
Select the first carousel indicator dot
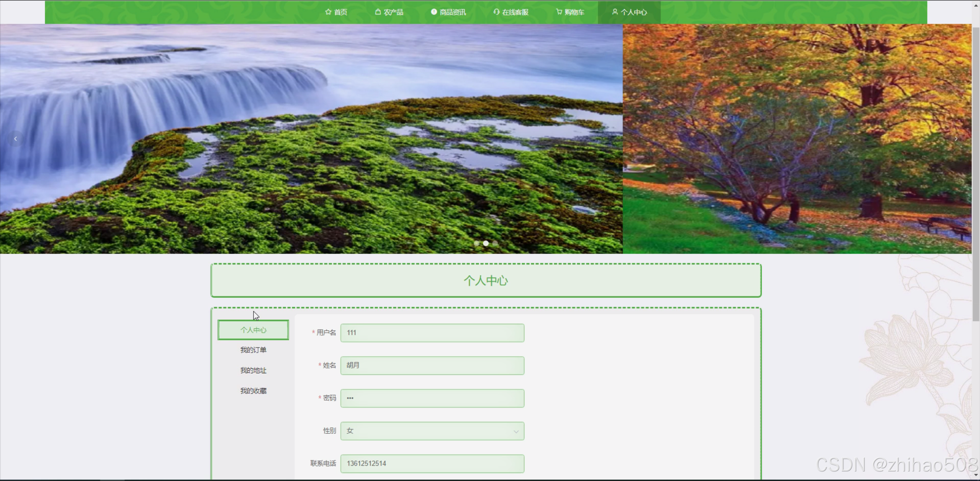point(476,243)
